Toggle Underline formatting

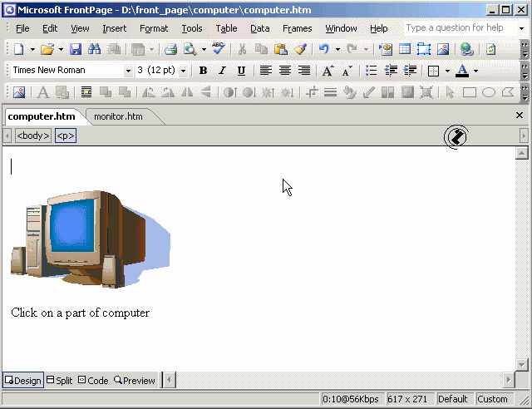click(241, 71)
